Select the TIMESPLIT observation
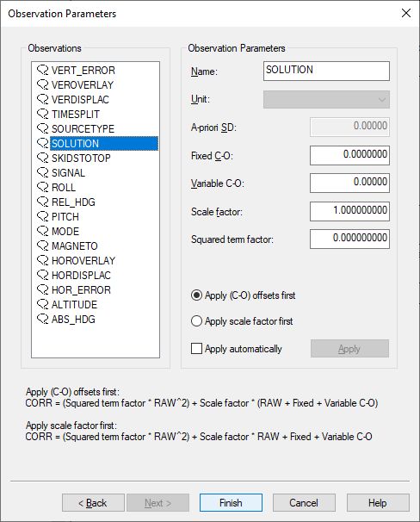Image resolution: width=420 pixels, height=522 pixels. coord(76,115)
